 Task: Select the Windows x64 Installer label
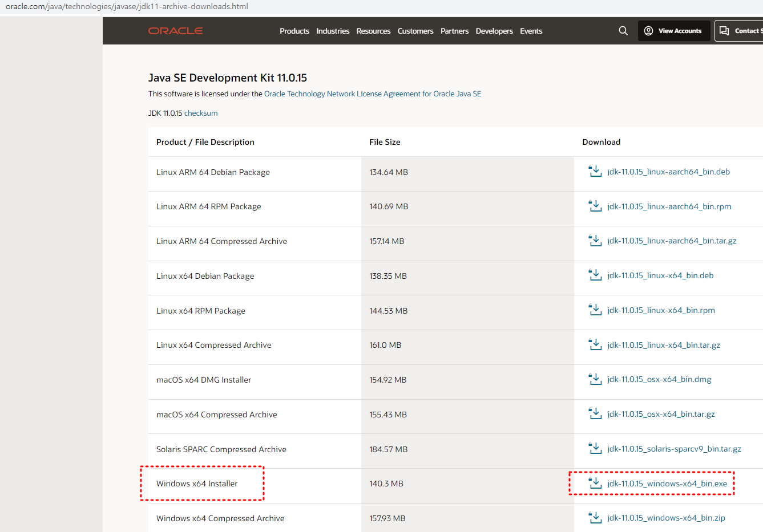197,484
